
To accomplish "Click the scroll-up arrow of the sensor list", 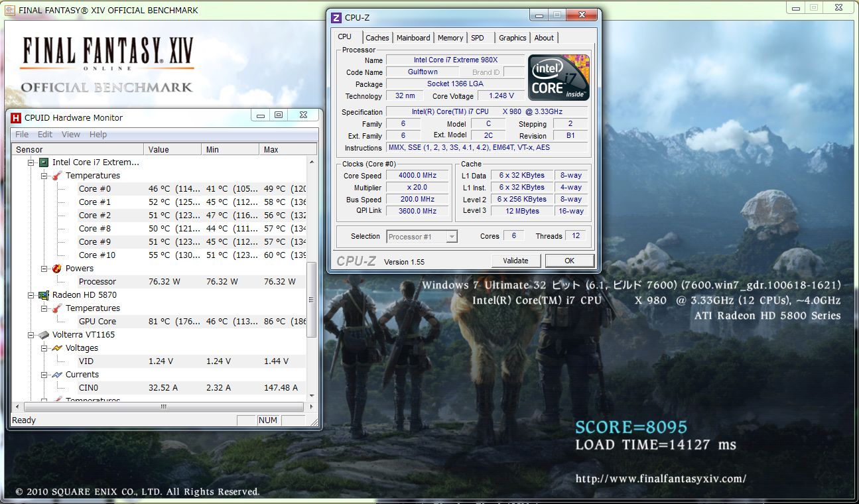I will [x=312, y=161].
